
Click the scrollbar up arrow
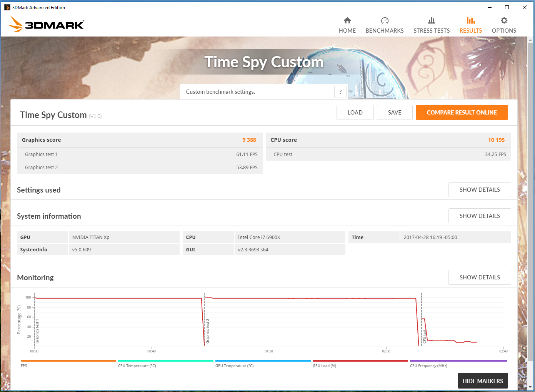pos(530,40)
